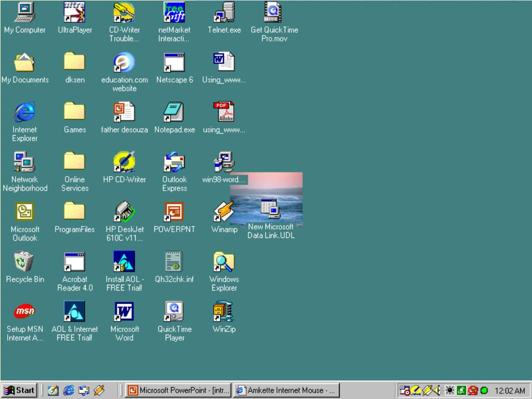This screenshot has width=532, height=399.
Task: Open the Recycle Bin
Action: pyautogui.click(x=24, y=261)
